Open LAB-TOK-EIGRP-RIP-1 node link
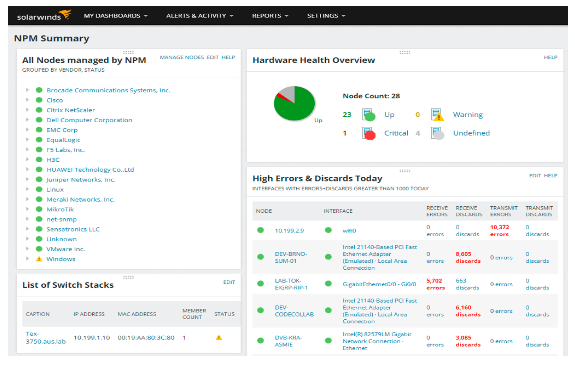 tap(291, 284)
